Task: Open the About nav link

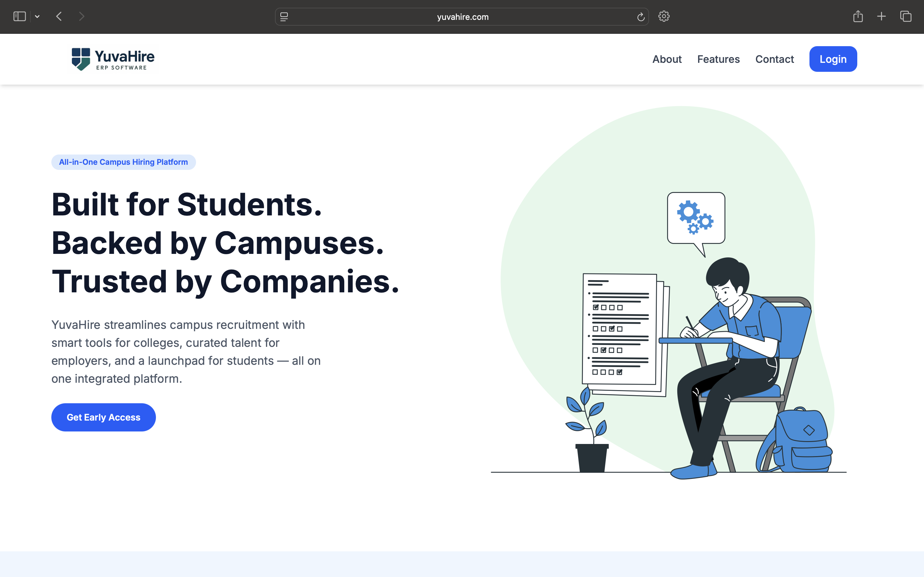Action: pos(667,59)
